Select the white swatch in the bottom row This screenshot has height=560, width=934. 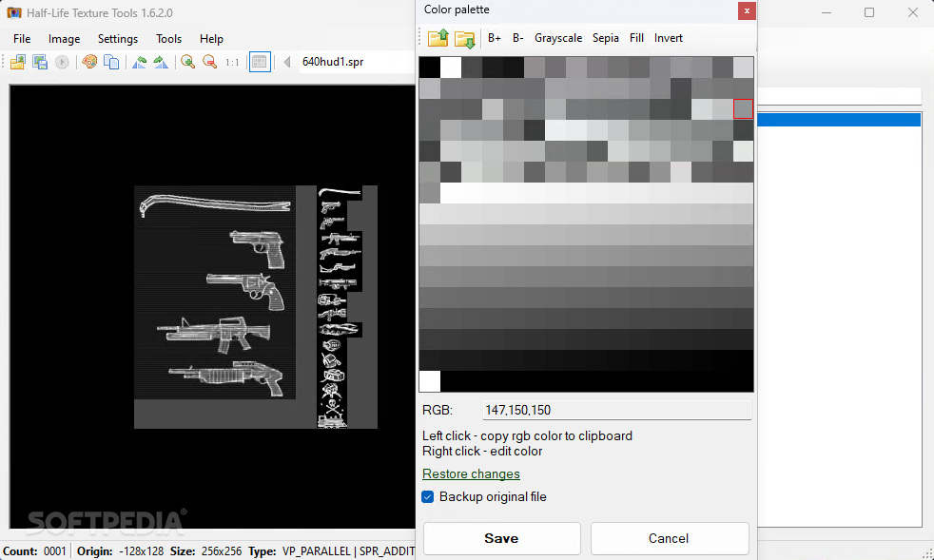coord(430,381)
